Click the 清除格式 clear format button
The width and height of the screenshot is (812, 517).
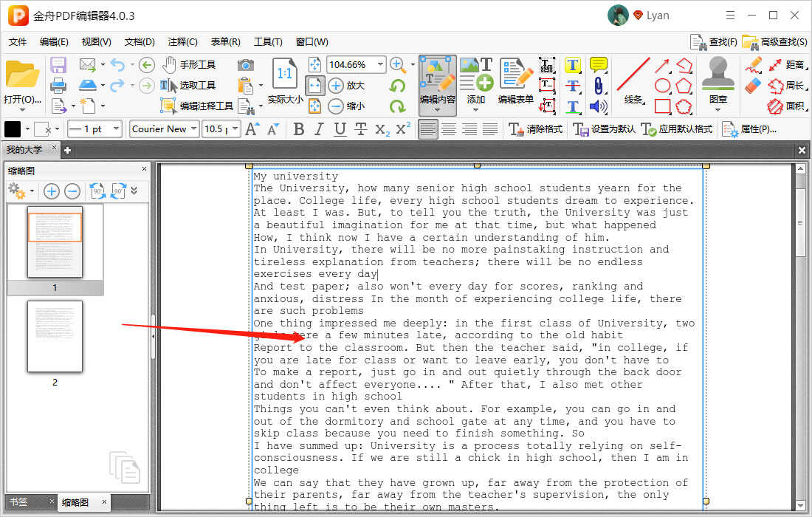[535, 129]
